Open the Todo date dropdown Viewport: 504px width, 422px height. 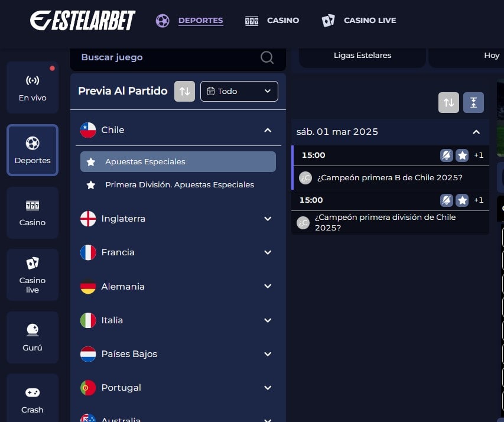coord(239,91)
